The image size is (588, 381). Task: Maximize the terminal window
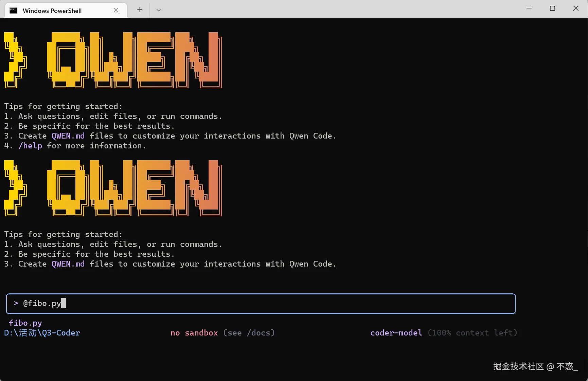pos(552,8)
